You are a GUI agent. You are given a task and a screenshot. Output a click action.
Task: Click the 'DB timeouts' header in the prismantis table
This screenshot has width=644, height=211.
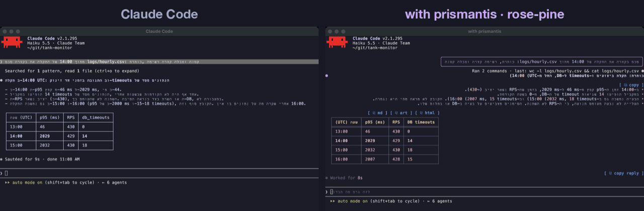coord(421,122)
